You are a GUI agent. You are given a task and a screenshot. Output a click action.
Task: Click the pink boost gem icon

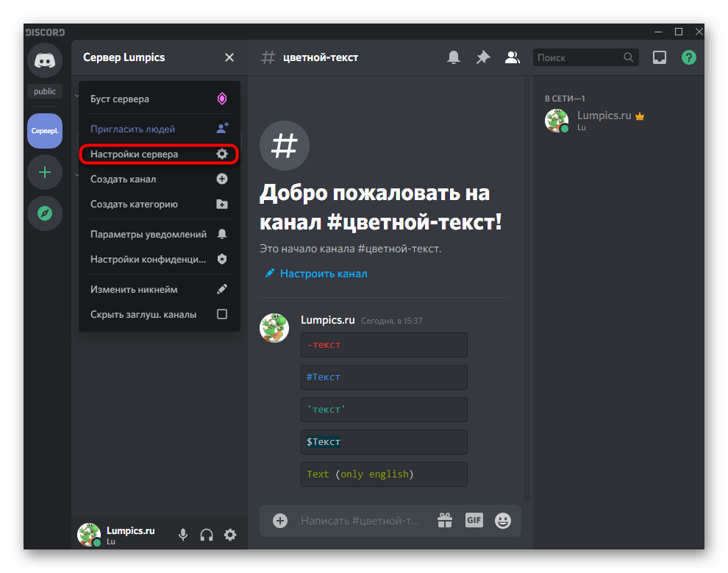pos(222,99)
